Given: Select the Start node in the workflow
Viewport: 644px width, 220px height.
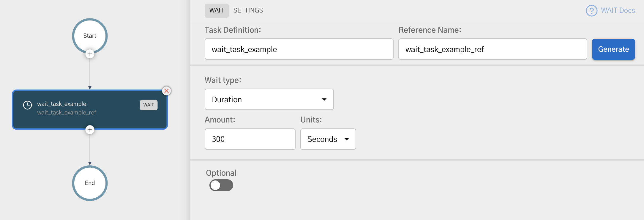Looking at the screenshot, I should tap(90, 36).
